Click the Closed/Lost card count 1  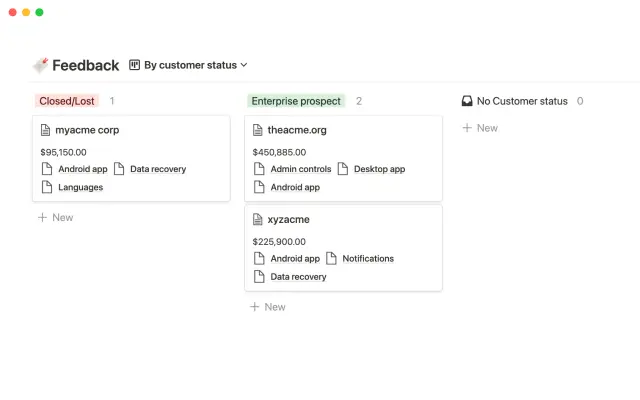tap(112, 101)
